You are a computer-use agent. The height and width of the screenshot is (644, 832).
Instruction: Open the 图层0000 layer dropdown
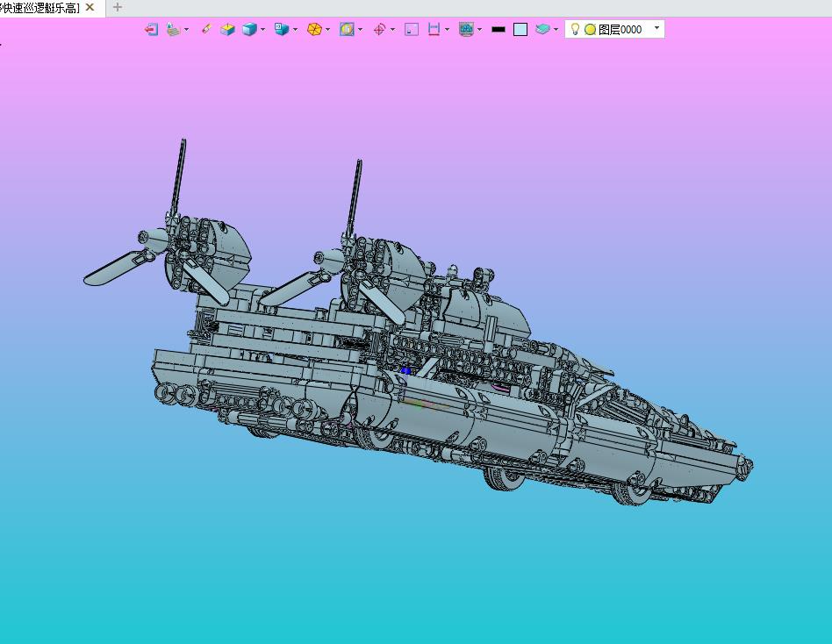coord(656,28)
